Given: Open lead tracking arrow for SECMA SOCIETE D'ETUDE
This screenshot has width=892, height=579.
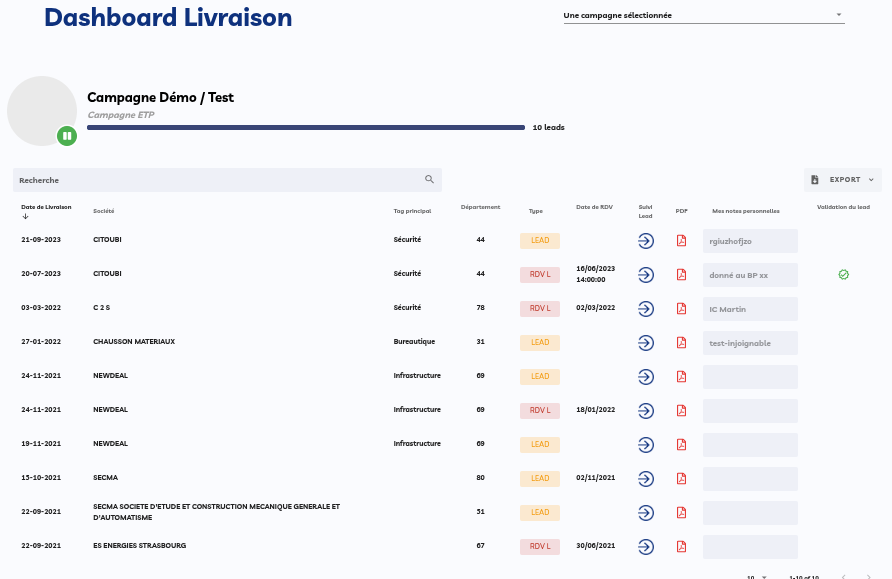Looking at the screenshot, I should (646, 512).
